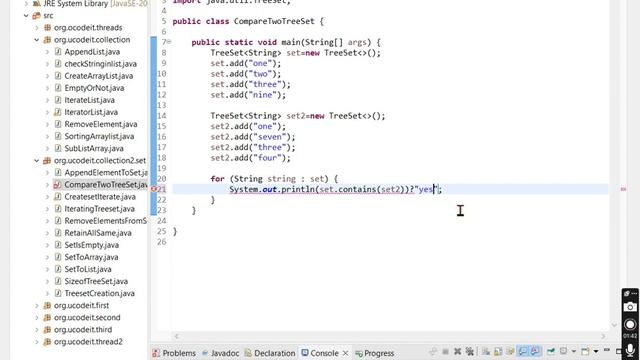Viewport: 640px width, 360px height.
Task: Toggle Show Console When Standard Out Changes
Action: [x=523, y=351]
